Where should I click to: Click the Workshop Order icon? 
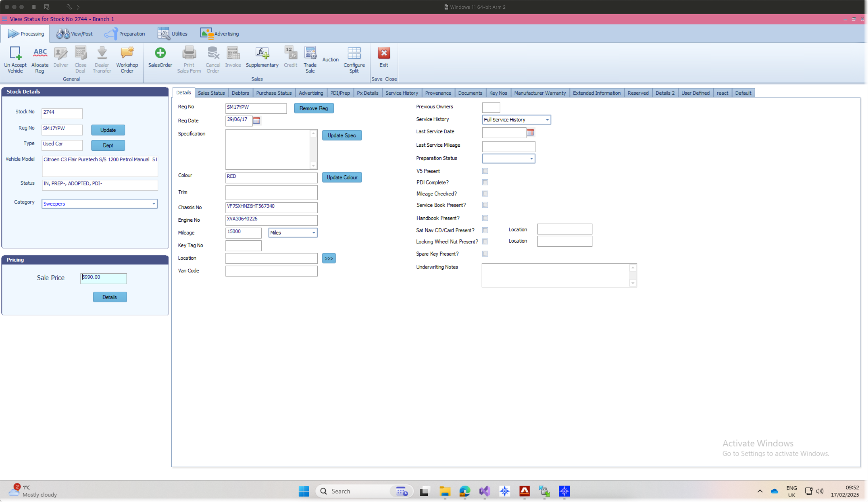click(127, 53)
